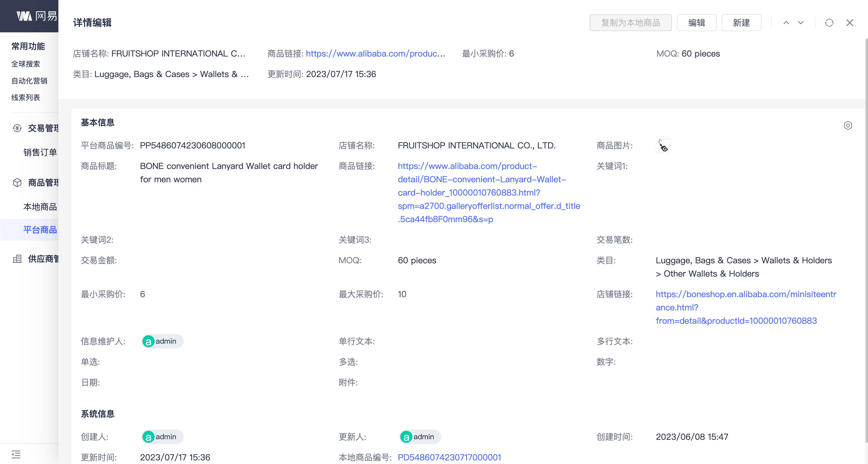Click the 商品管理 cube icon
Viewport: 868px width, 464px height.
[x=17, y=183]
